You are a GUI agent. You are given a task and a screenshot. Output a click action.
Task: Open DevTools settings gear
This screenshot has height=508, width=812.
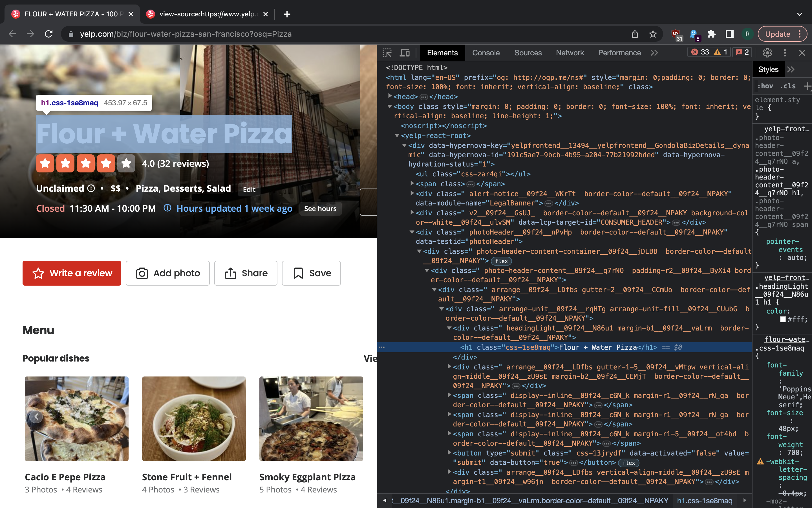coord(767,53)
